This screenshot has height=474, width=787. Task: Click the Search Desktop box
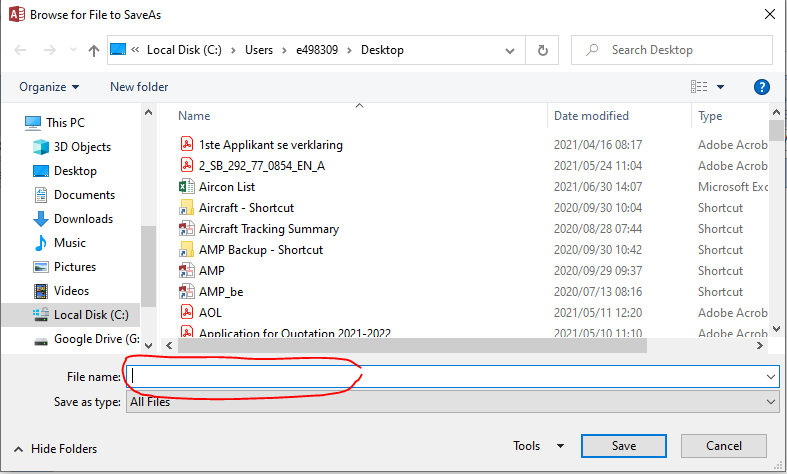pyautogui.click(x=672, y=50)
